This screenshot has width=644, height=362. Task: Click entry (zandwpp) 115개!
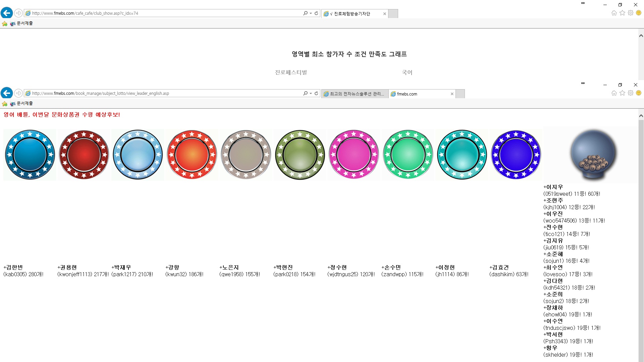pyautogui.click(x=402, y=274)
